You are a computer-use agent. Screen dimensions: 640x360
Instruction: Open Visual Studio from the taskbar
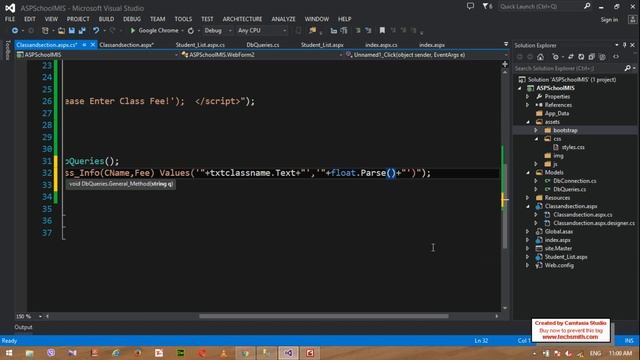click(x=288, y=353)
